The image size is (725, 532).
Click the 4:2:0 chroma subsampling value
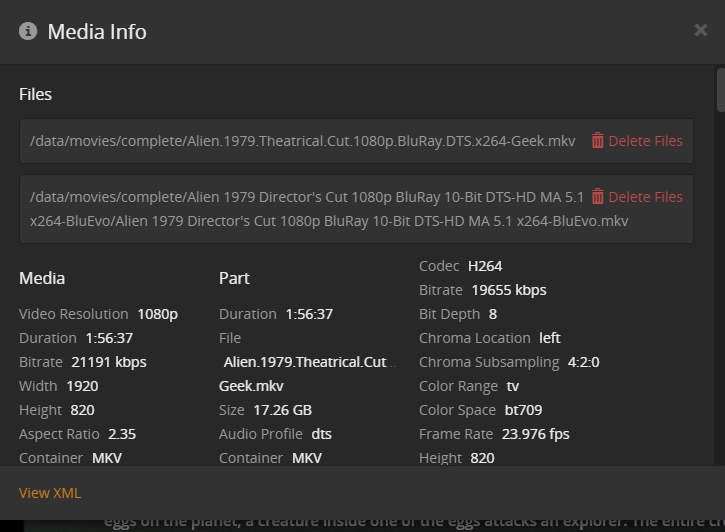click(583, 362)
